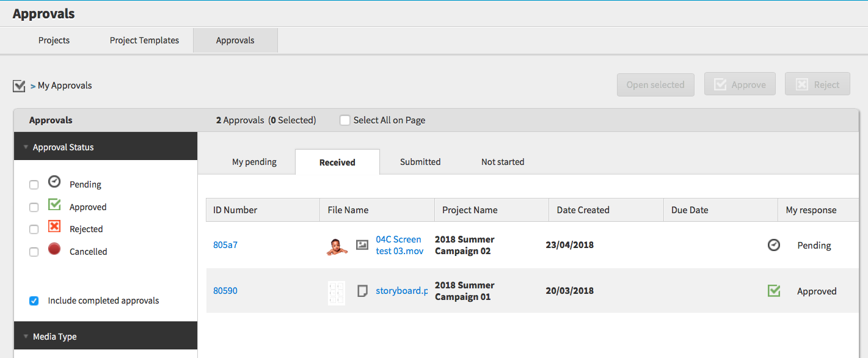This screenshot has width=868, height=358.
Task: Tick the Rejected status filter checkbox
Action: pos(34,230)
